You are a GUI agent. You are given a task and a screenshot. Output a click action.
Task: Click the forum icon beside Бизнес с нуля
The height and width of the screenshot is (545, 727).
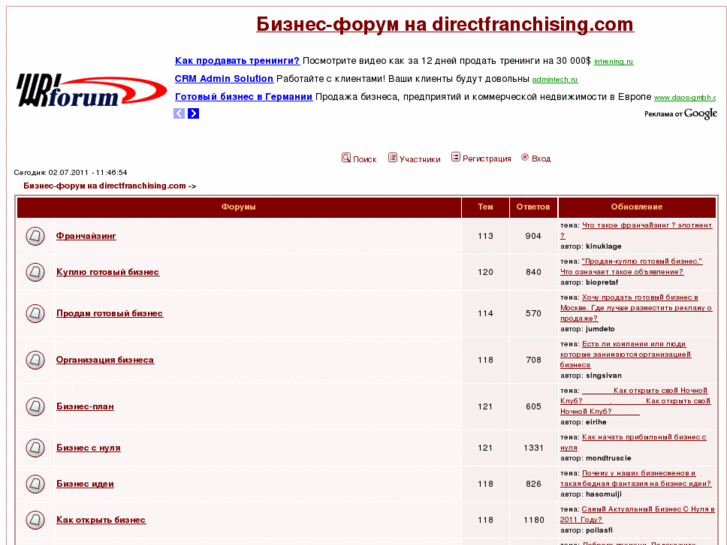35,448
